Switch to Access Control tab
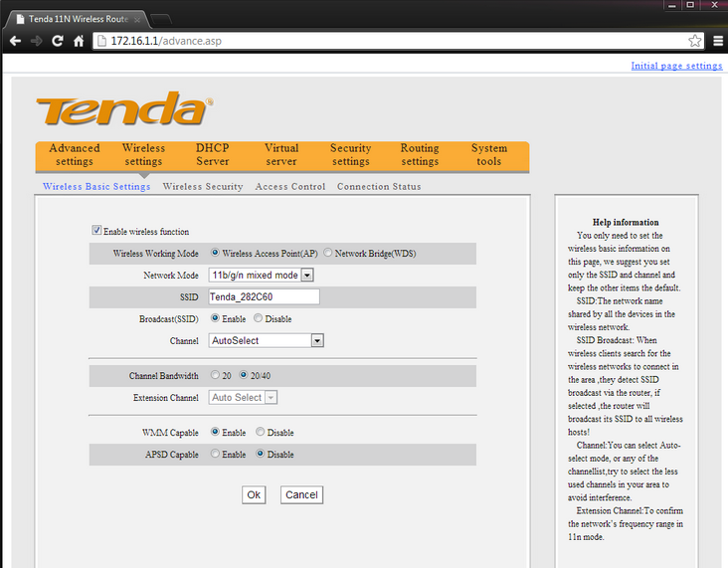Viewport: 728px width, 568px height. pos(290,186)
